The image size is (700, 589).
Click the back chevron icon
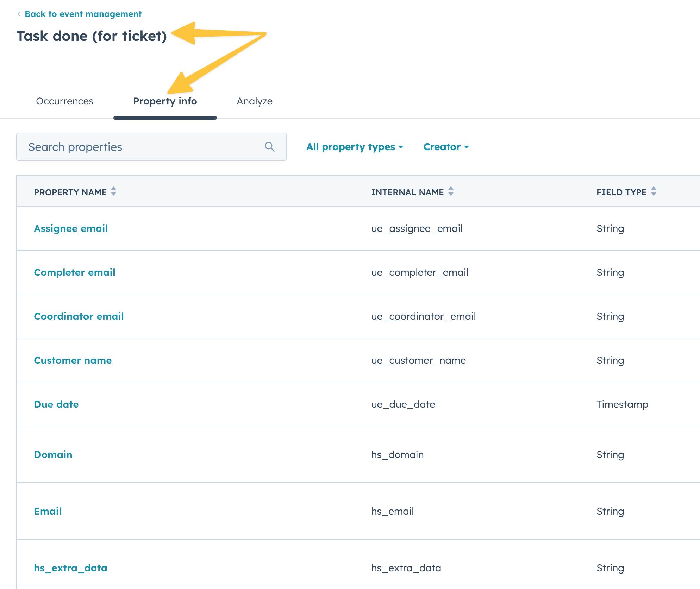(x=19, y=14)
